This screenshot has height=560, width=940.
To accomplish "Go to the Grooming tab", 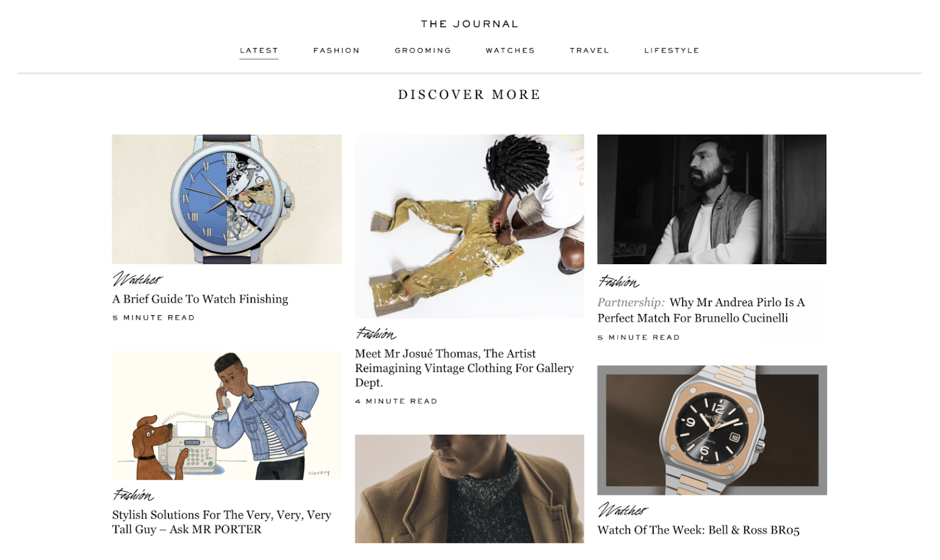I will coord(423,50).
